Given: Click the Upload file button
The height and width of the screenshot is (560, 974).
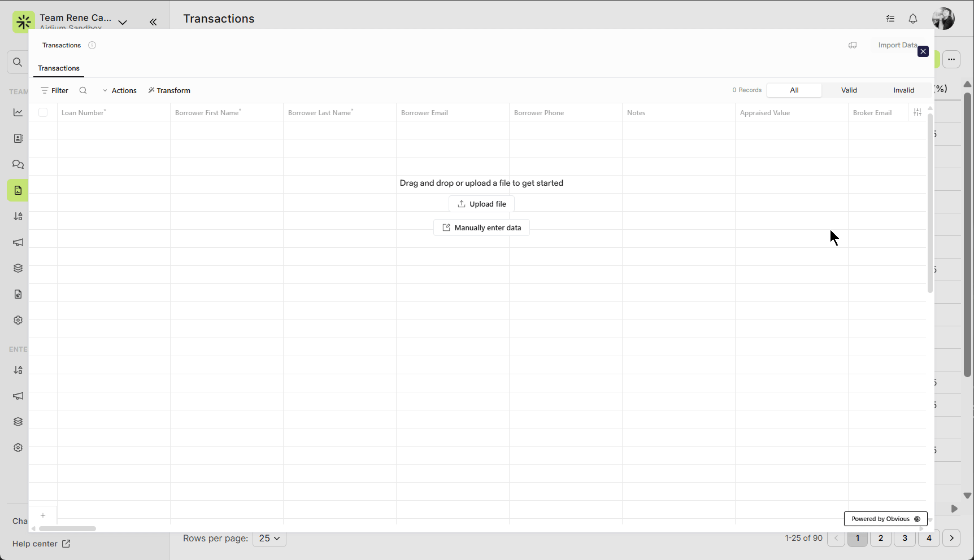Looking at the screenshot, I should 481,204.
